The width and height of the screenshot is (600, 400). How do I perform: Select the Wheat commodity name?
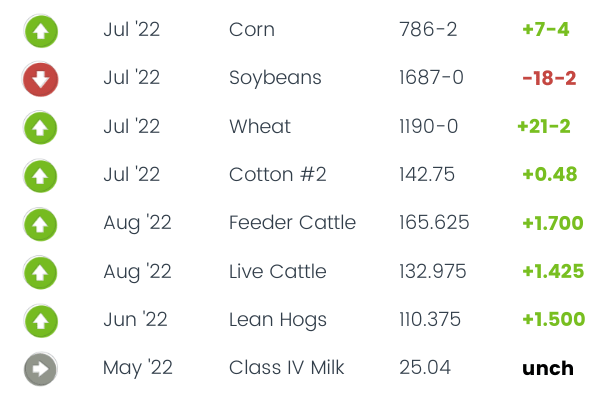click(x=259, y=127)
